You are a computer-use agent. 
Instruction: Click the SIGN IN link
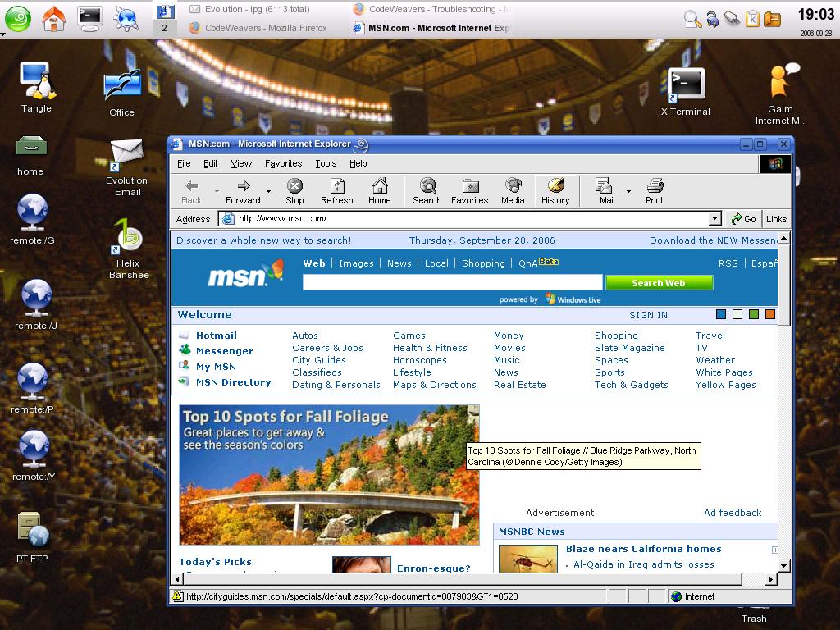648,315
